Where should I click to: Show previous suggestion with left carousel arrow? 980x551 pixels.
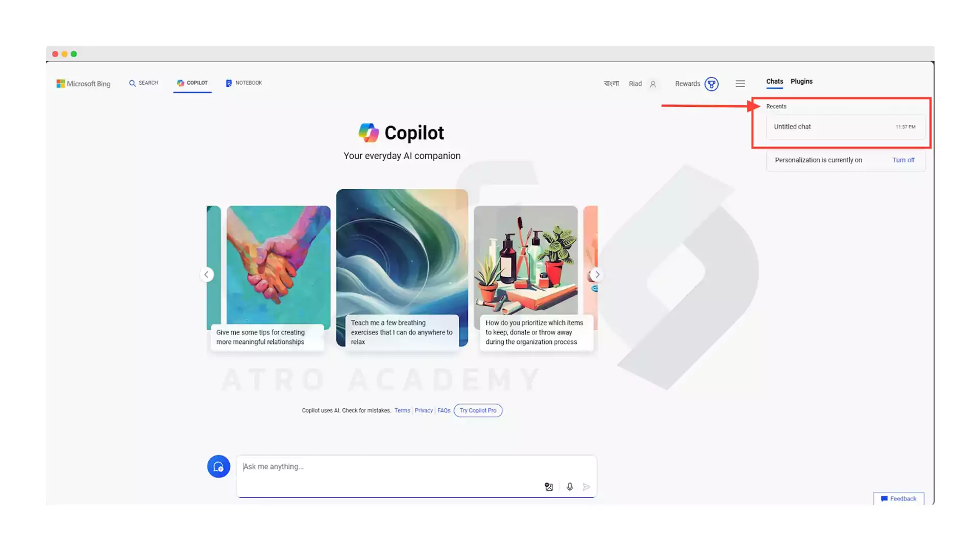[207, 274]
